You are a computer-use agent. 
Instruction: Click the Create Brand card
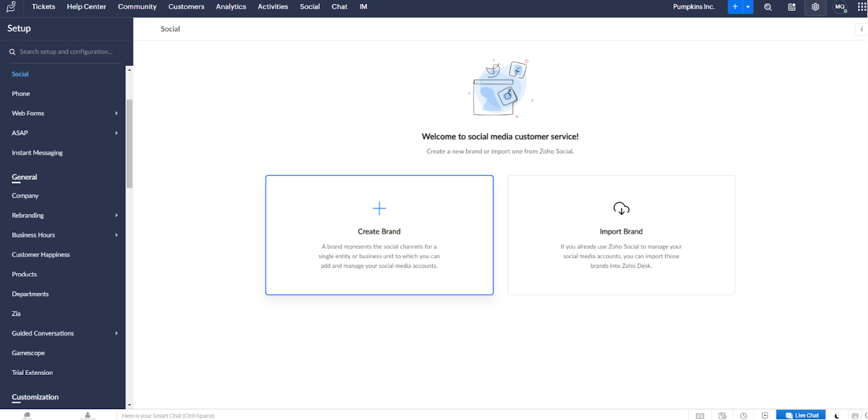point(379,235)
